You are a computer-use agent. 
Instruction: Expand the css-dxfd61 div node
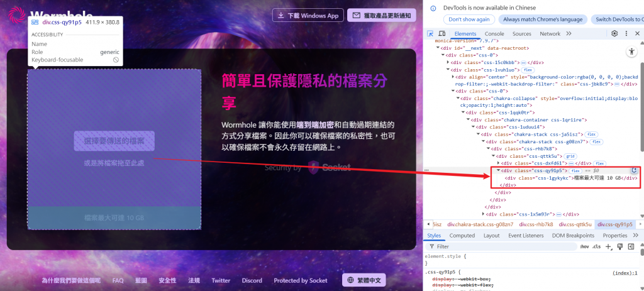pyautogui.click(x=498, y=163)
